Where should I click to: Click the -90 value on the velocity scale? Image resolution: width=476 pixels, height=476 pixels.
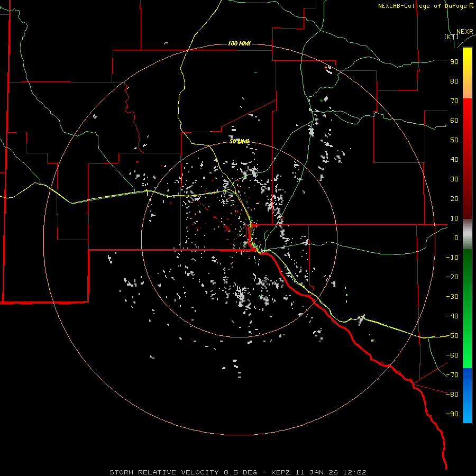coord(452,414)
